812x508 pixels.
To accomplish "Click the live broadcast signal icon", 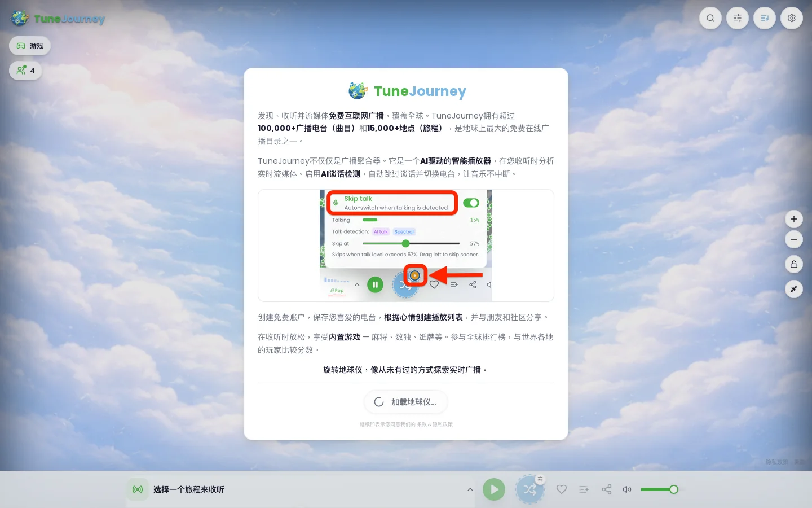I will [x=138, y=489].
